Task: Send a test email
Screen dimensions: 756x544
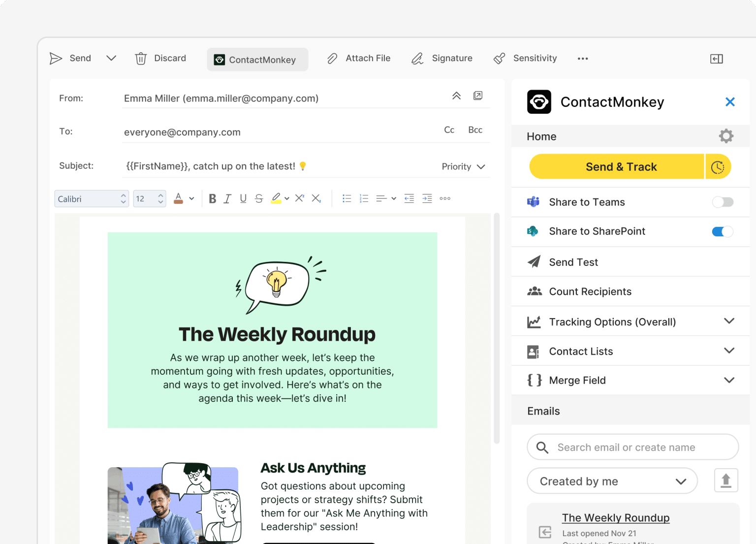Action: 573,262
